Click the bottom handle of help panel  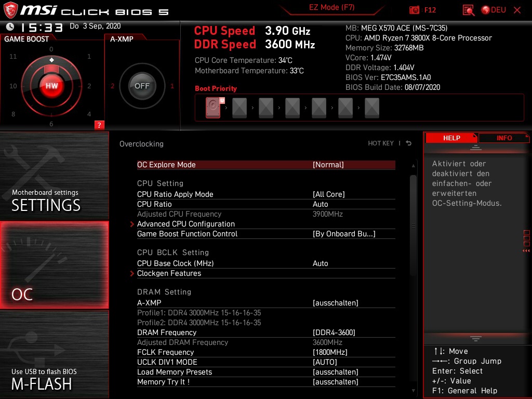(476, 338)
